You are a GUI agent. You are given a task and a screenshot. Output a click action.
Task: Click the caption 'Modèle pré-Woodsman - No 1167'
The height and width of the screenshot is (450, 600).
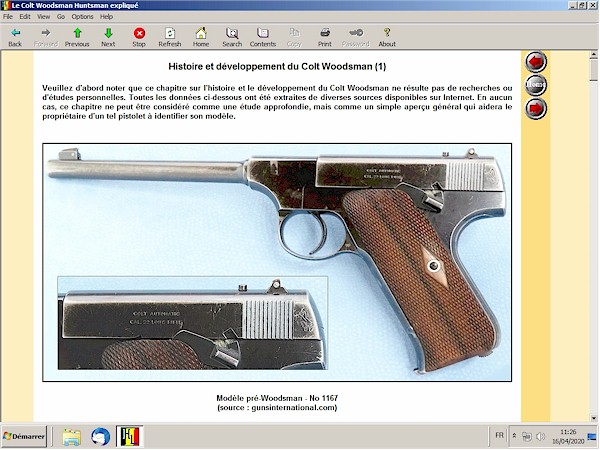tap(277, 398)
